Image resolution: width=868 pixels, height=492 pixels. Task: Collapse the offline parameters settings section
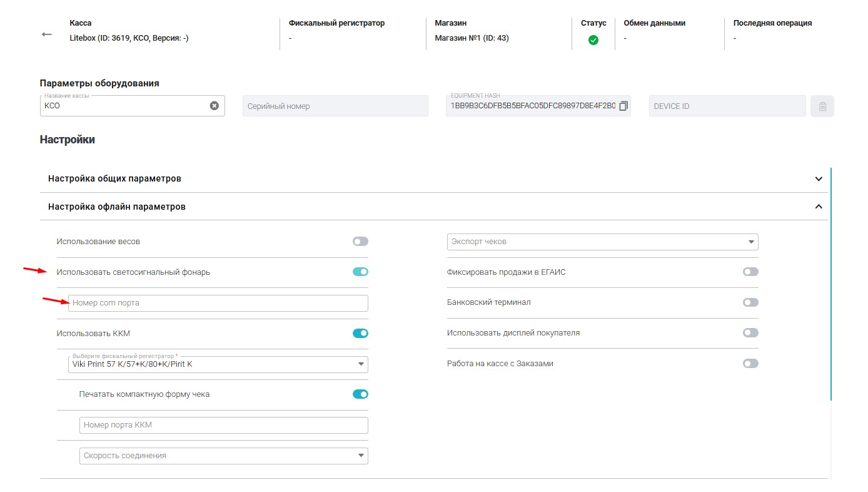tap(819, 207)
